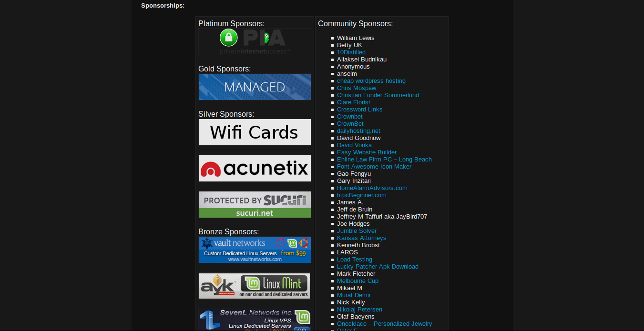The width and height of the screenshot is (644, 331).
Task: Visit Font Awesome Icon Maker link
Action: pos(374,167)
